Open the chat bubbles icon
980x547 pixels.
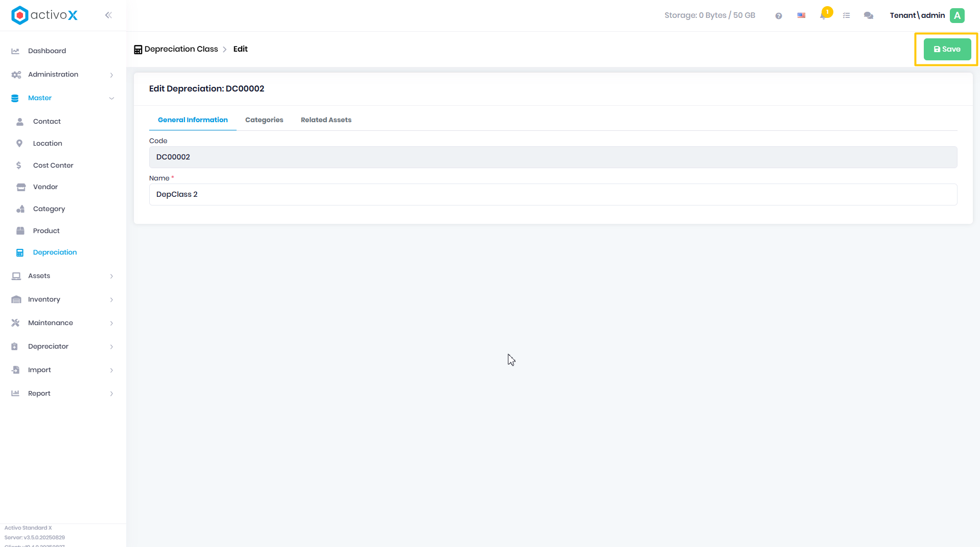click(869, 16)
